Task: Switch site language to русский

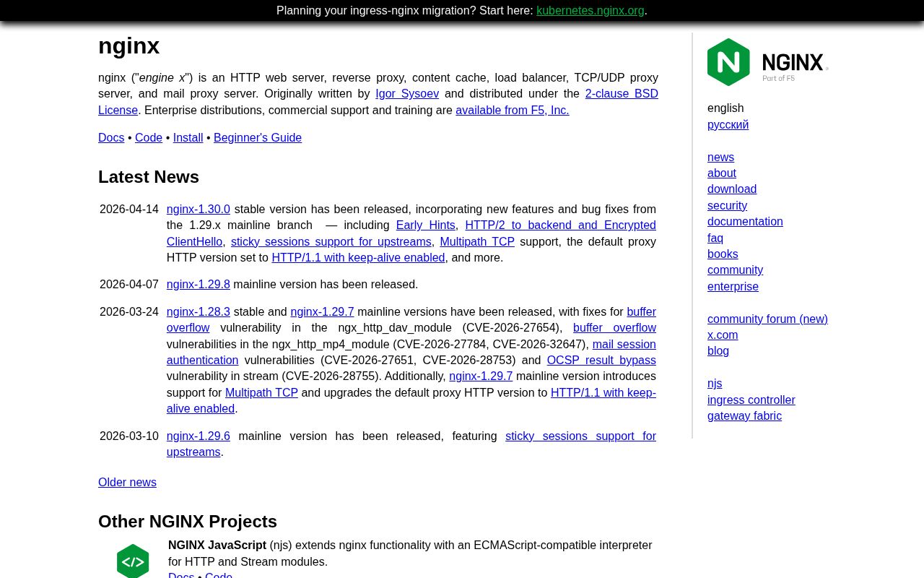Action: tap(728, 124)
